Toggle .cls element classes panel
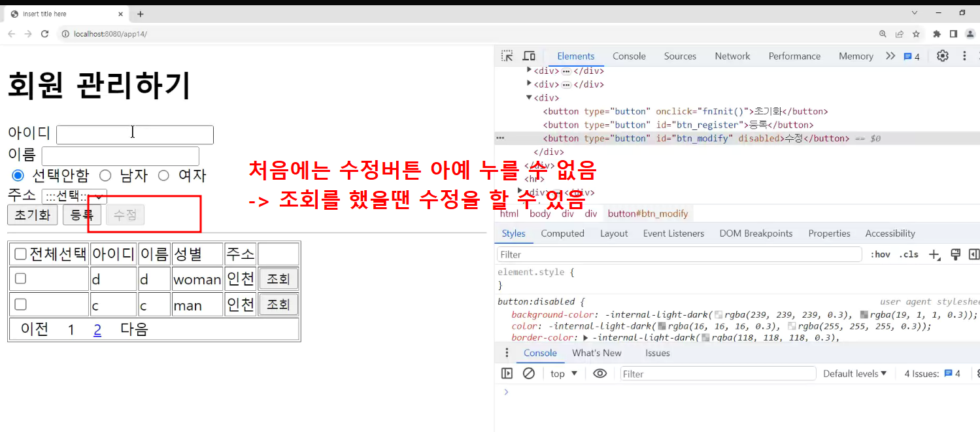 [x=909, y=254]
